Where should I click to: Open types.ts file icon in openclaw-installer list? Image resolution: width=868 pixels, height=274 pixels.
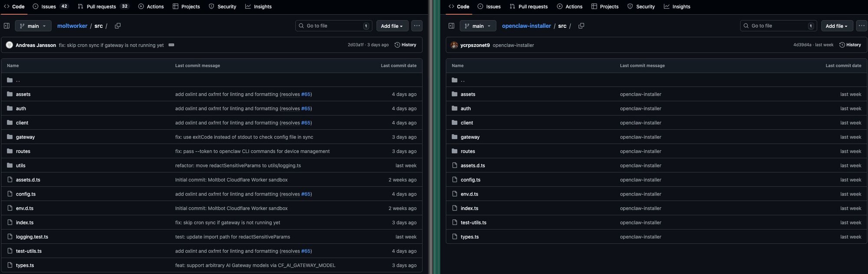(454, 237)
